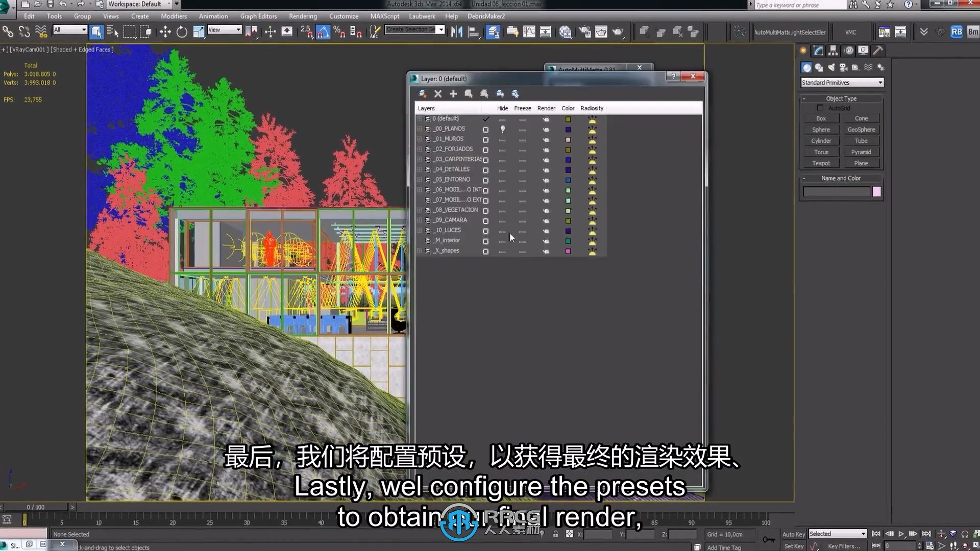Screen dimensions: 980x551
Task: Click the Scale transform tool icon
Action: [x=199, y=31]
